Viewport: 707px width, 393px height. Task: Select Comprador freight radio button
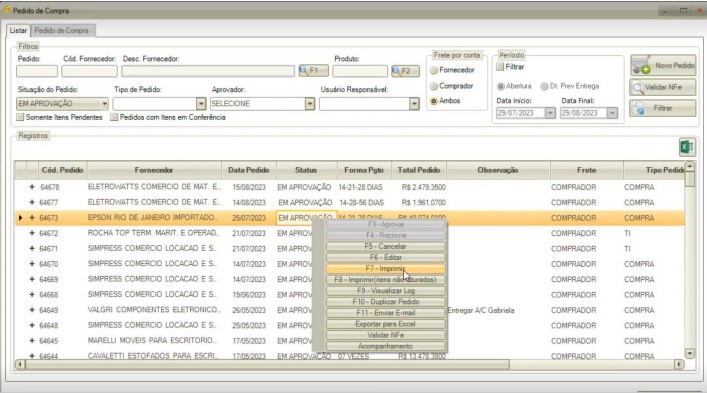click(434, 86)
